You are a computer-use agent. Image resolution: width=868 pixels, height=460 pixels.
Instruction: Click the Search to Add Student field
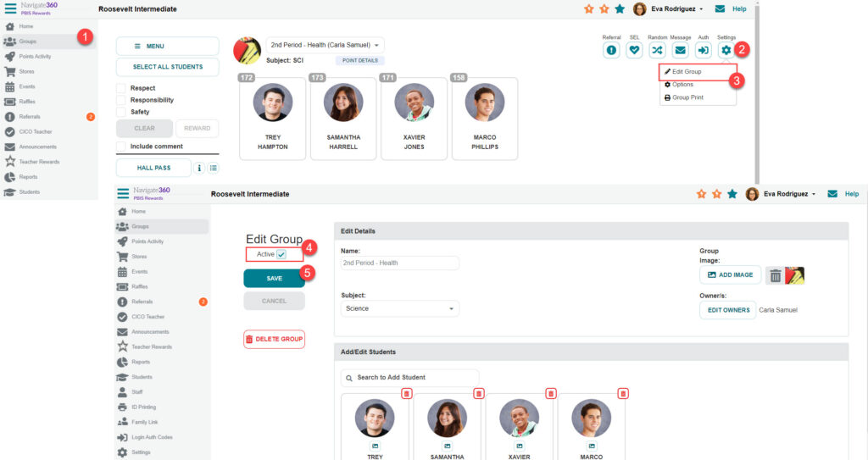[x=409, y=378]
